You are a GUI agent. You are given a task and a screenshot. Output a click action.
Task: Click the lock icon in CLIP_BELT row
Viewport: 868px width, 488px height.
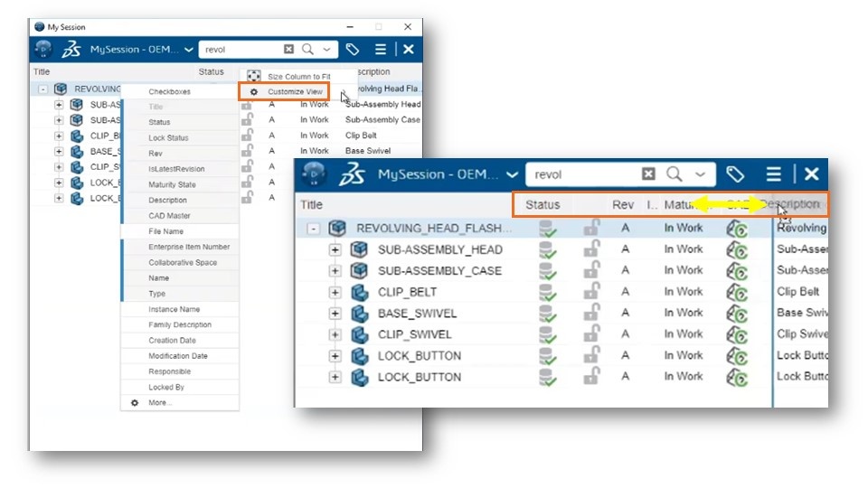click(591, 291)
